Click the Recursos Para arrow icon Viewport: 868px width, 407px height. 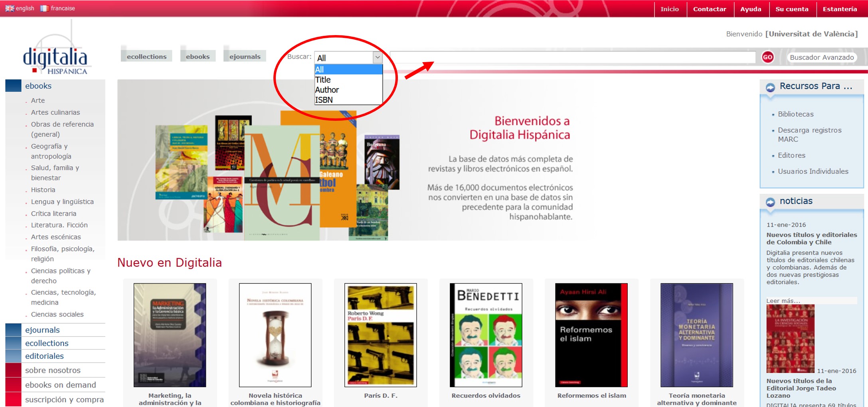[x=770, y=87]
